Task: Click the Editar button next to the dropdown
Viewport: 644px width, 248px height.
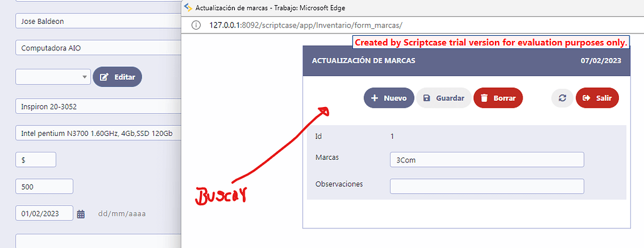Action: point(118,77)
